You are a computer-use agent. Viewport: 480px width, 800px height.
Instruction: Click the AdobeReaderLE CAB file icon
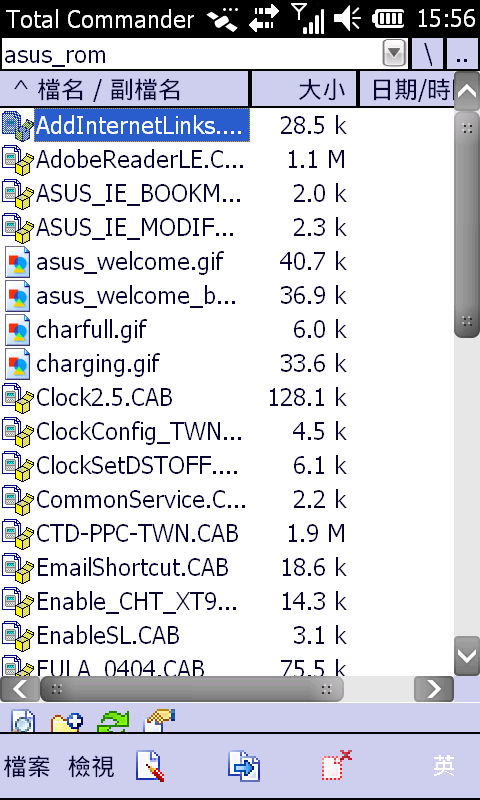17,160
